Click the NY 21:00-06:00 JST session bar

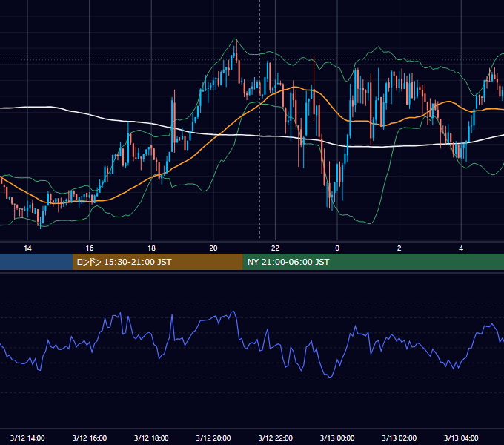click(373, 262)
